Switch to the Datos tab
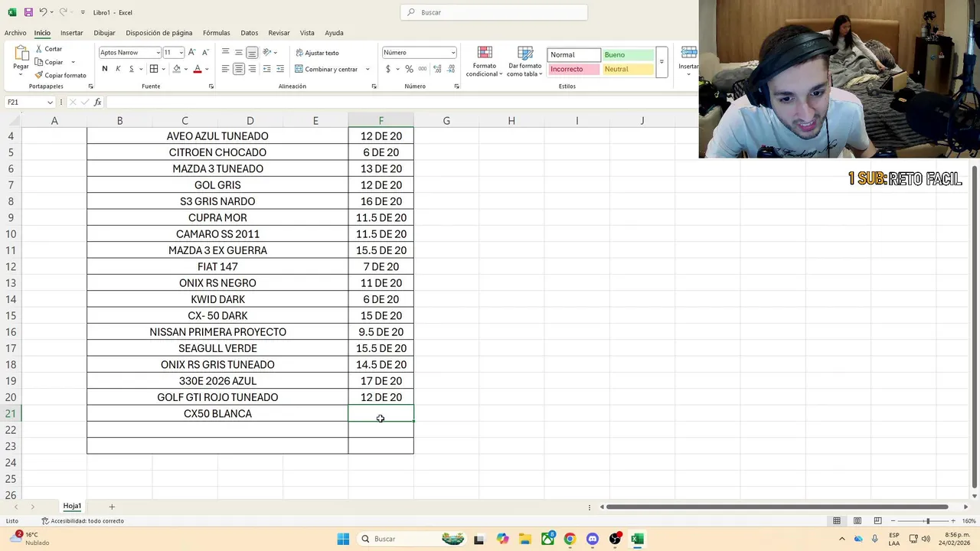The height and width of the screenshot is (551, 980). (250, 33)
